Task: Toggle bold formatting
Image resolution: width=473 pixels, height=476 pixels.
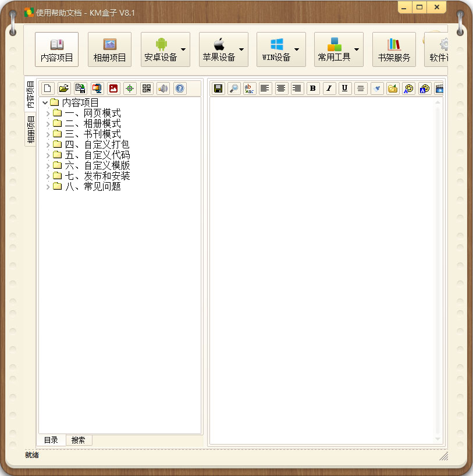Action: (313, 88)
